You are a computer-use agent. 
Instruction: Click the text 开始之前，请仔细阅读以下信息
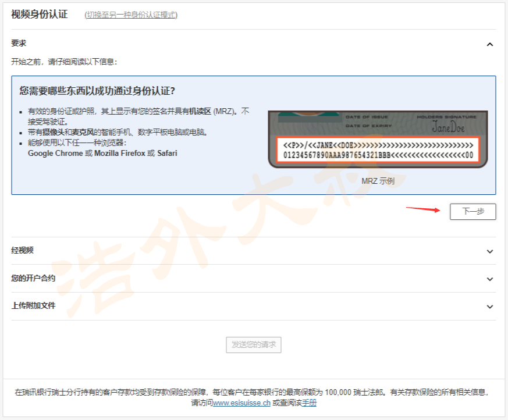(64, 62)
